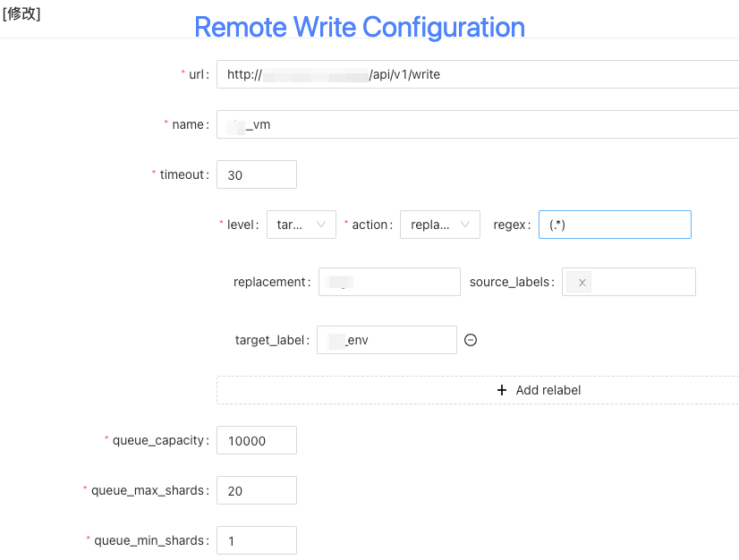This screenshot has height=560, width=739.
Task: Click the queue_max_shards input
Action: [x=257, y=490]
